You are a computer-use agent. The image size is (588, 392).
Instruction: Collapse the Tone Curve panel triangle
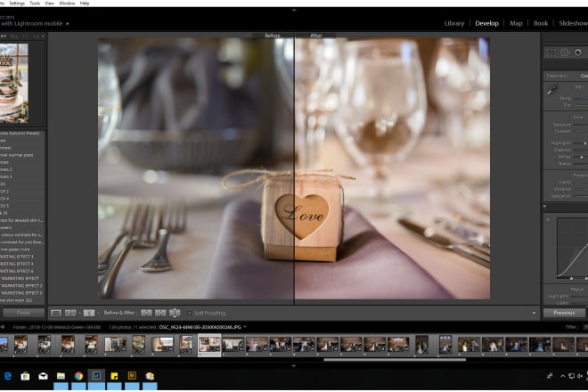point(546,207)
